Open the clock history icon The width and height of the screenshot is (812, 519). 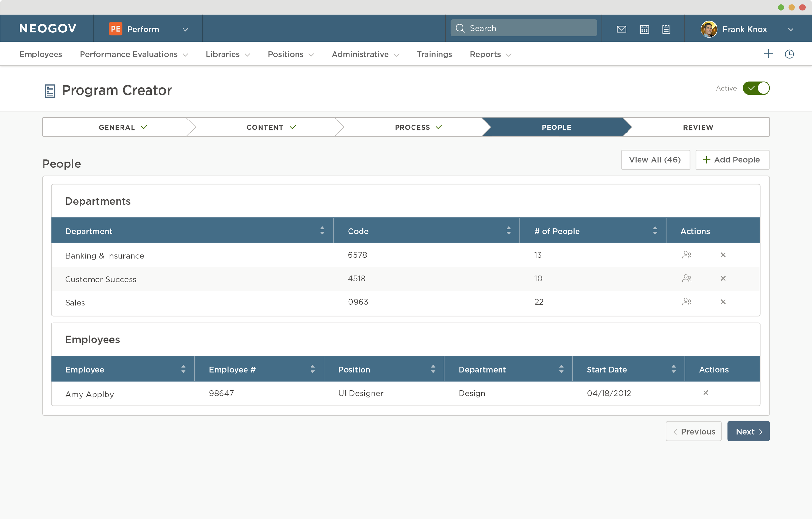(789, 54)
